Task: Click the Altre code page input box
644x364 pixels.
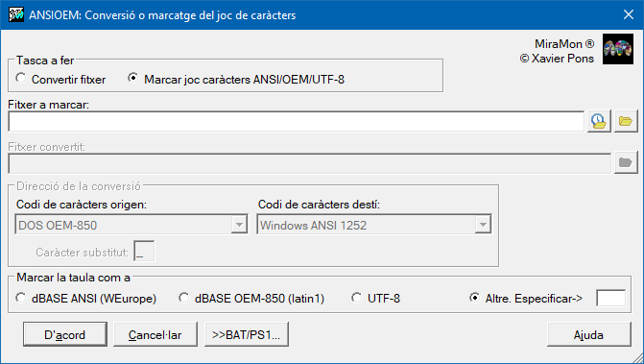Action: [610, 299]
